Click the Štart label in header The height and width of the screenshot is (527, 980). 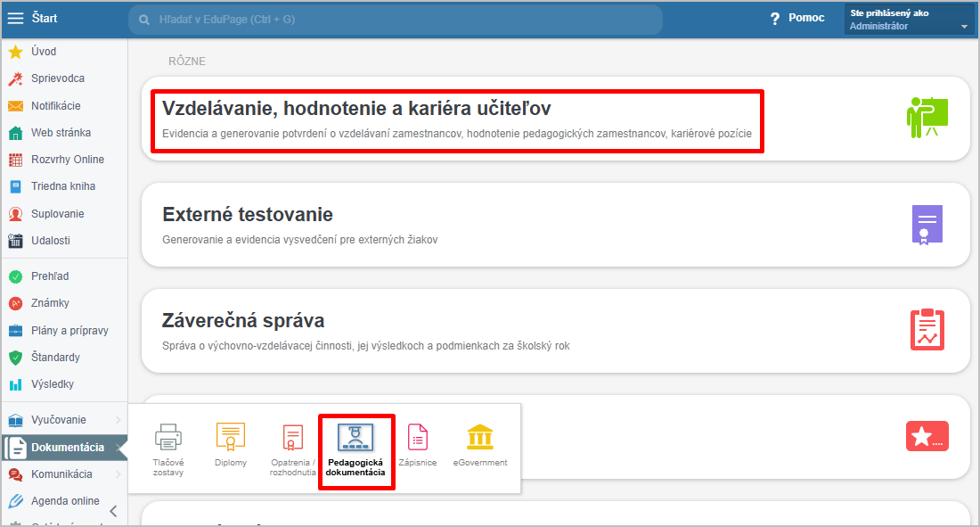pos(45,18)
